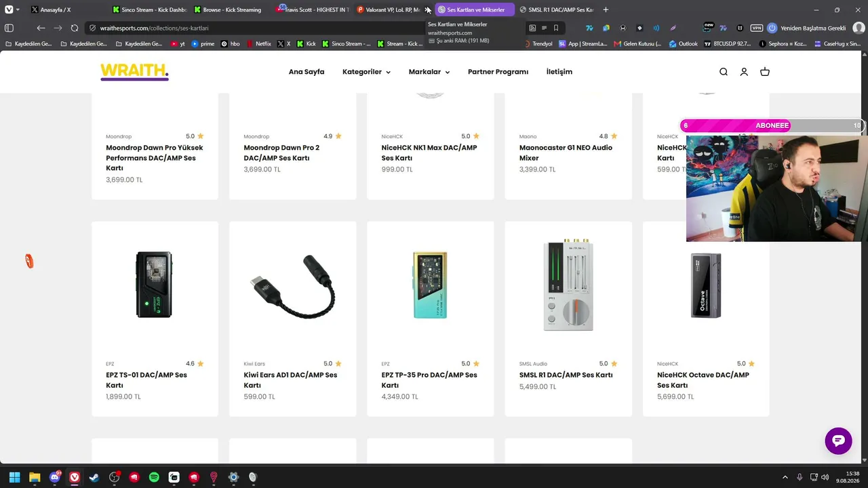868x488 pixels.
Task: Open the tab list dropdown arrow
Action: 17,9
